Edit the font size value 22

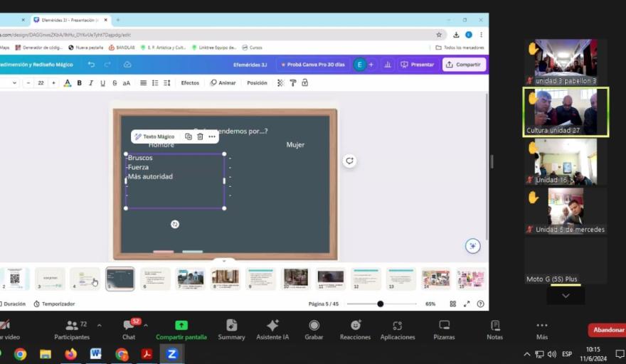pyautogui.click(x=41, y=83)
